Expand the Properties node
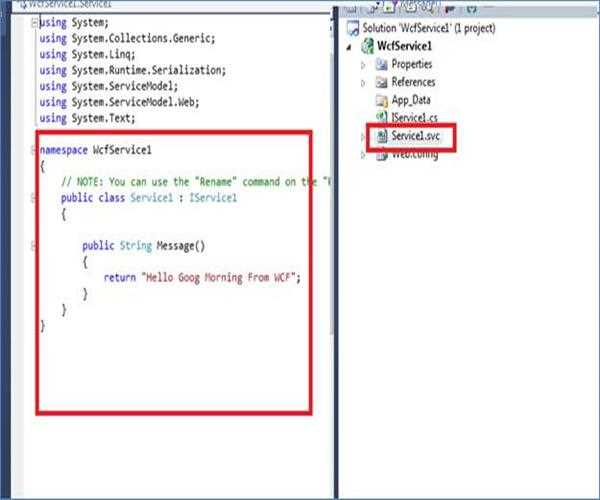Viewport: 600px width, 500px height. click(363, 65)
